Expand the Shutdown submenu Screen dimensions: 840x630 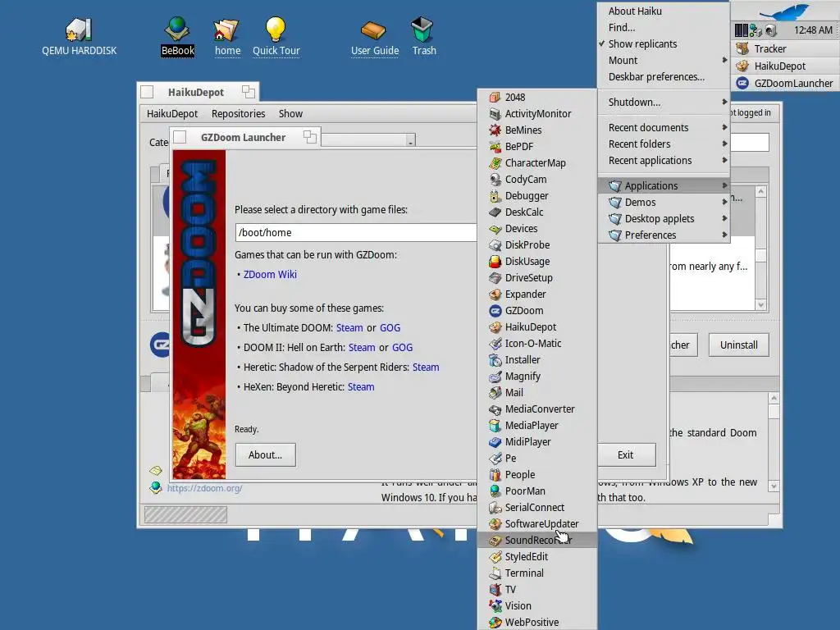[x=663, y=103]
